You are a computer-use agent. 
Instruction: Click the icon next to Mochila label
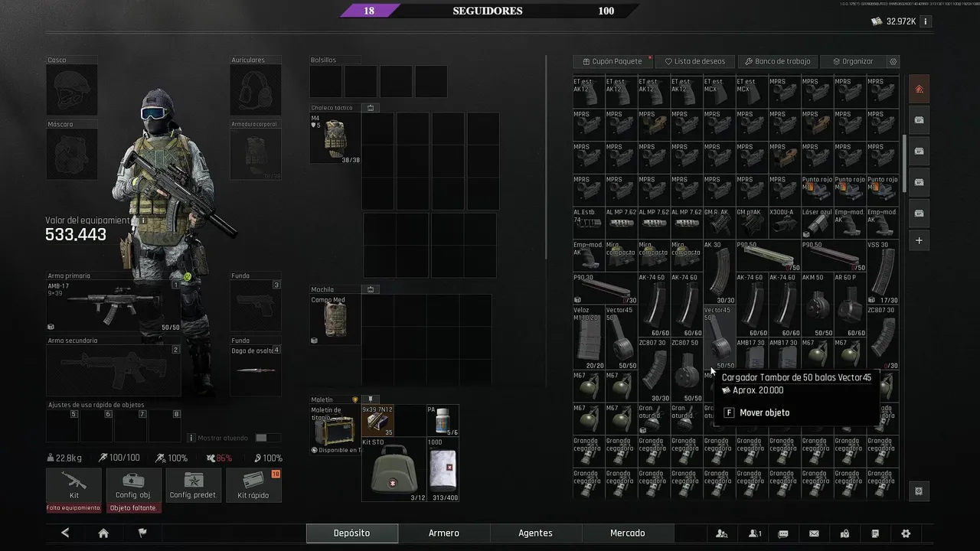(x=371, y=289)
